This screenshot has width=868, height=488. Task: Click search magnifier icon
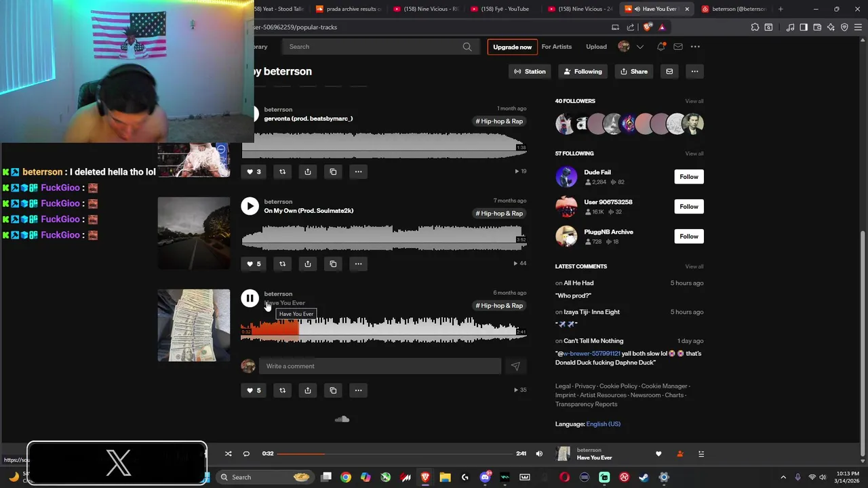pyautogui.click(x=467, y=47)
